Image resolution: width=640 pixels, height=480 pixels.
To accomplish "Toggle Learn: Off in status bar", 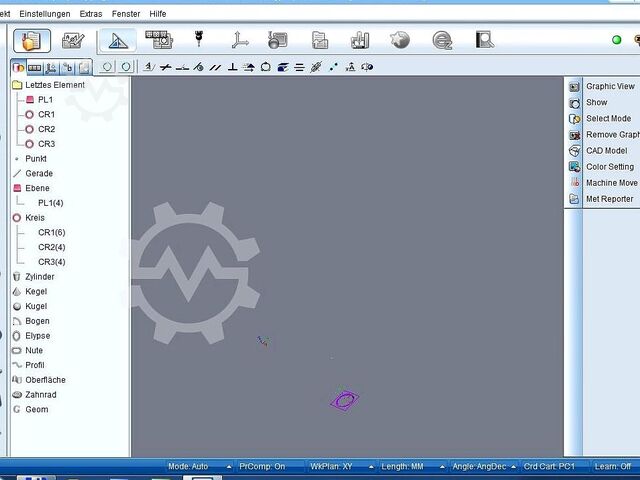I will 613,467.
